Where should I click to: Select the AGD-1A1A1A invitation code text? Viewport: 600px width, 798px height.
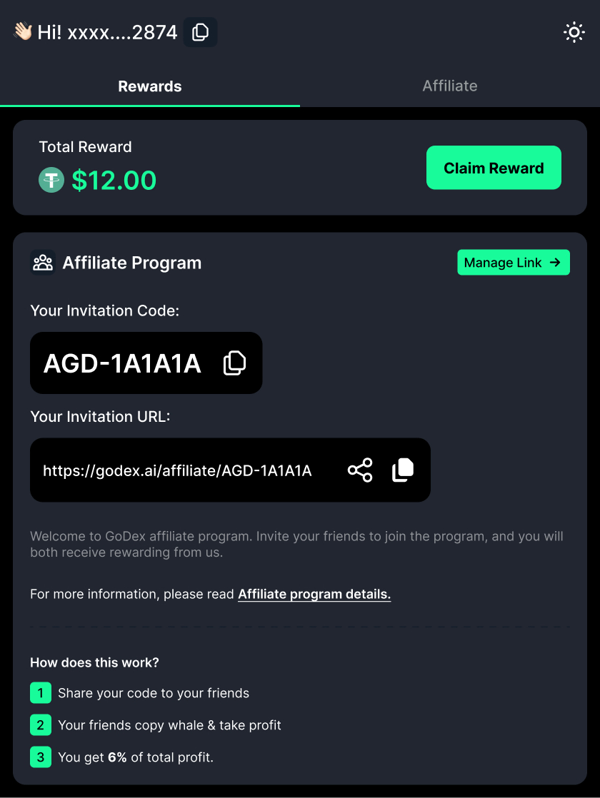(122, 363)
